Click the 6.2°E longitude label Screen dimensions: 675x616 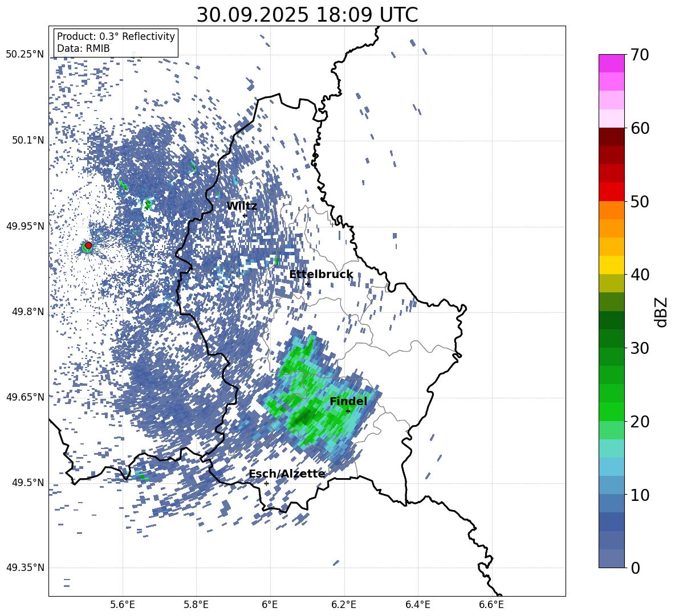tap(344, 605)
